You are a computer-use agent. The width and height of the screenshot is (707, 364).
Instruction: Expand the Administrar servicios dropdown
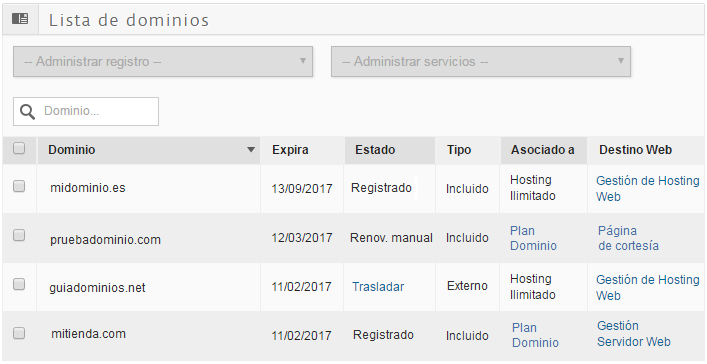[481, 61]
